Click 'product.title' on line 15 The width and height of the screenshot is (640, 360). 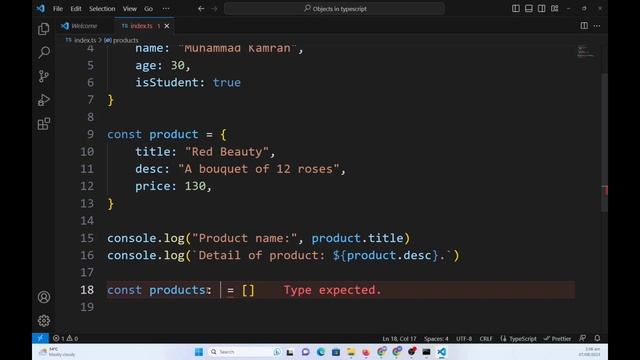click(357, 238)
